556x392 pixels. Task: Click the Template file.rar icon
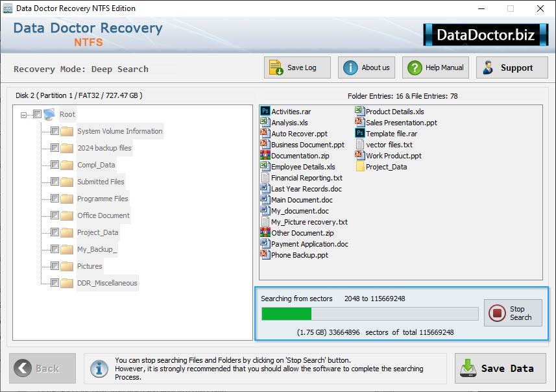pyautogui.click(x=359, y=133)
